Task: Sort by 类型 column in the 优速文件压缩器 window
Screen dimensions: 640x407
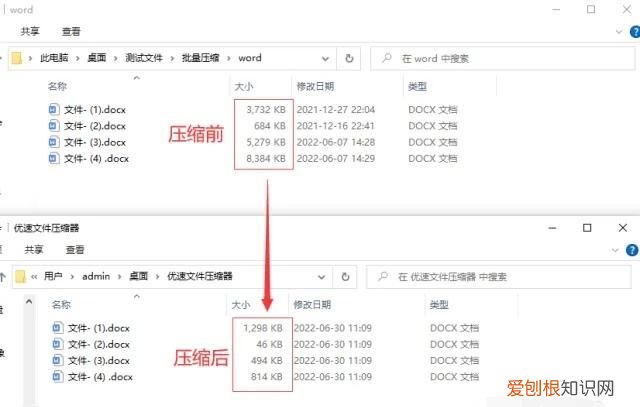Action: tap(439, 305)
